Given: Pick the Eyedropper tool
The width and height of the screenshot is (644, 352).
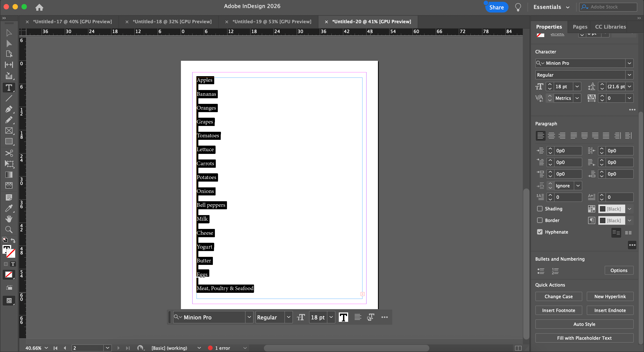Looking at the screenshot, I should click(x=9, y=208).
